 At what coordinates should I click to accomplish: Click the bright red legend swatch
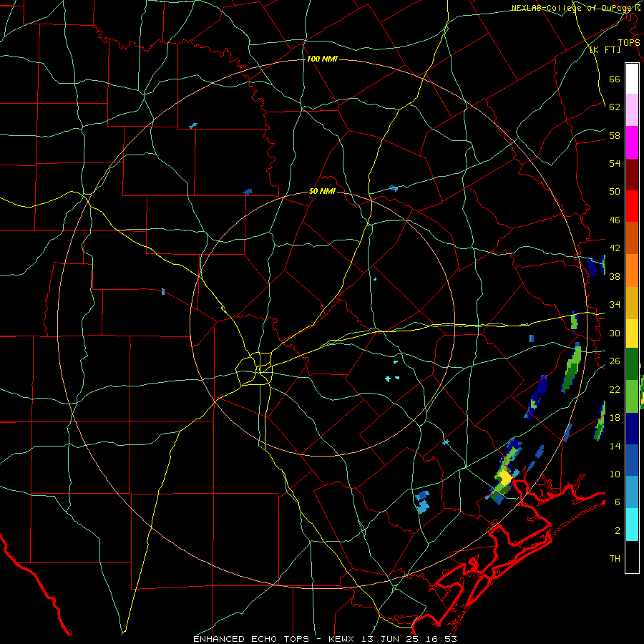coord(632,206)
